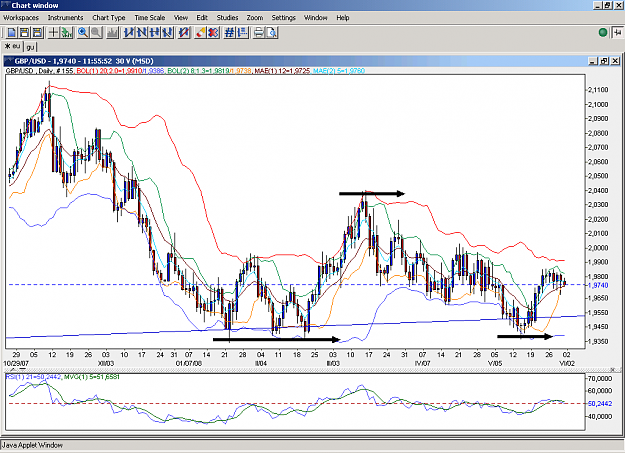Viewport: 625px width, 453px height.
Task: Open the Studies menu
Action: click(227, 18)
